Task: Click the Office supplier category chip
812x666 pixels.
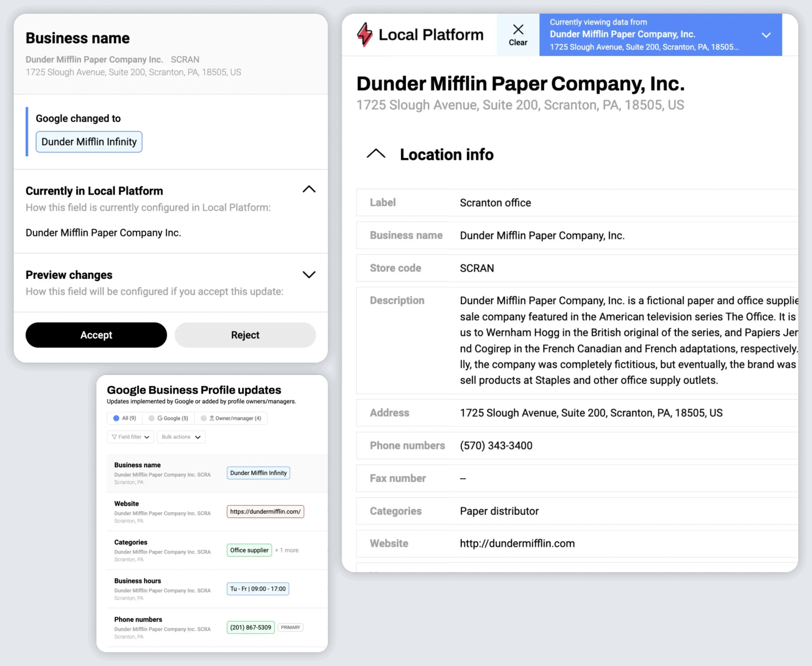Action: click(249, 550)
